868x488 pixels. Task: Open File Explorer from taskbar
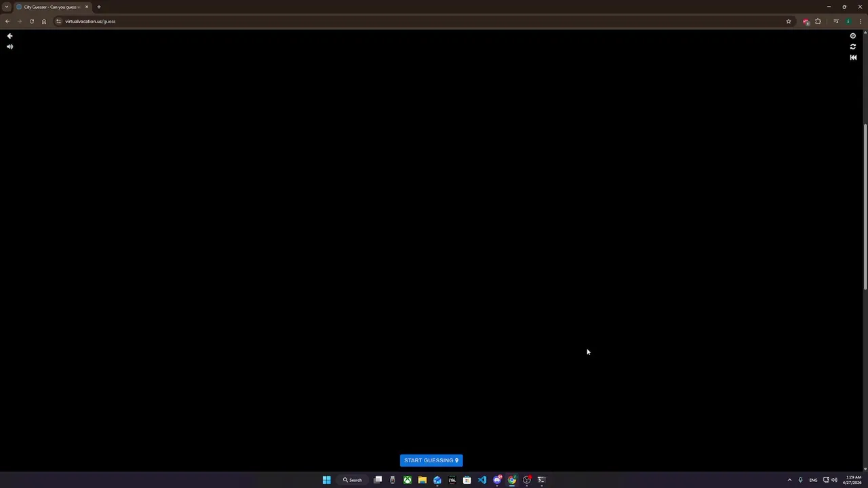[x=422, y=480]
